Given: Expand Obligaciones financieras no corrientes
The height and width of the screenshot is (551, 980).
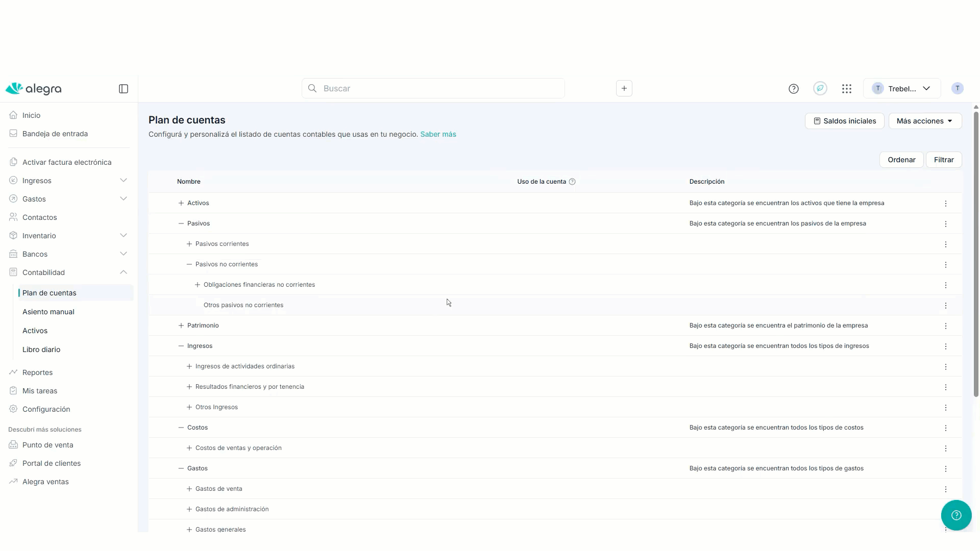Looking at the screenshot, I should [197, 285].
